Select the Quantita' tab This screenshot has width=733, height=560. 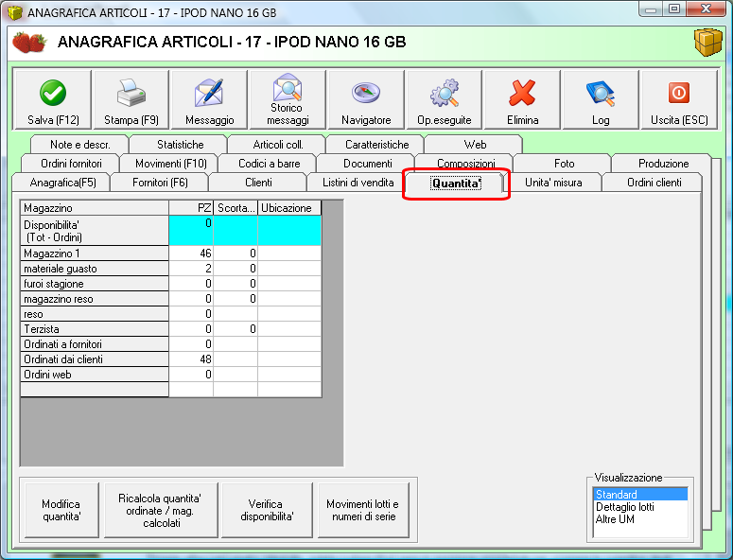click(456, 184)
